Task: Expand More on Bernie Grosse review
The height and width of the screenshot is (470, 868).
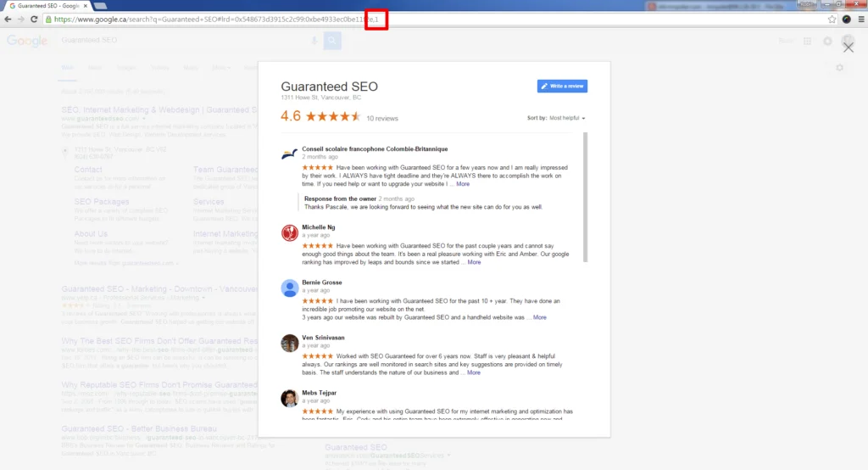Action: click(x=540, y=317)
